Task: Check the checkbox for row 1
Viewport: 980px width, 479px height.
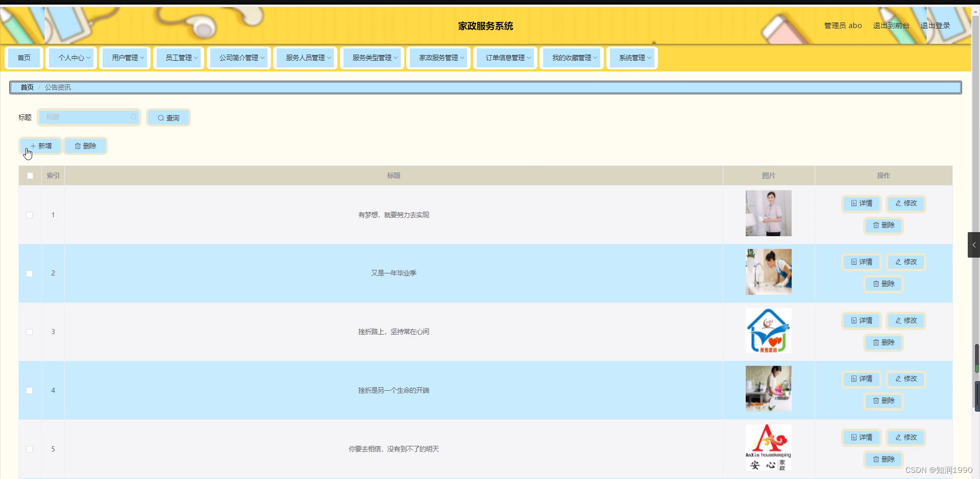Action: click(x=29, y=215)
